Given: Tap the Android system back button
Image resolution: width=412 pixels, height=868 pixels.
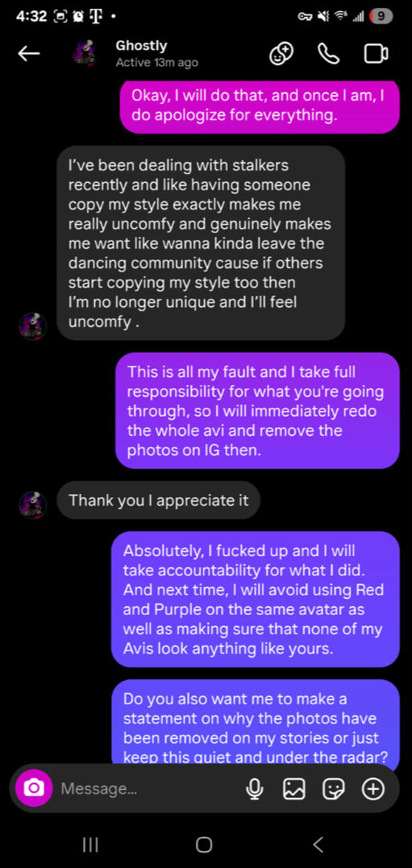Looking at the screenshot, I should pos(318,844).
